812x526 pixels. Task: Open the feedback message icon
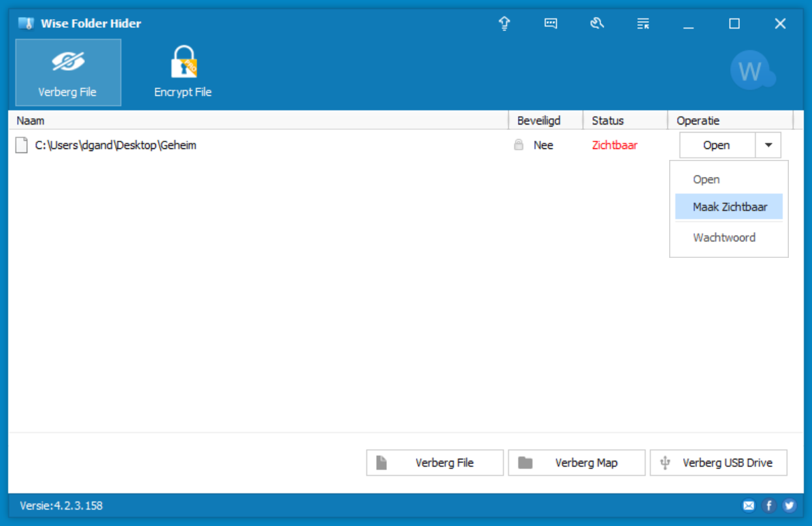point(550,23)
